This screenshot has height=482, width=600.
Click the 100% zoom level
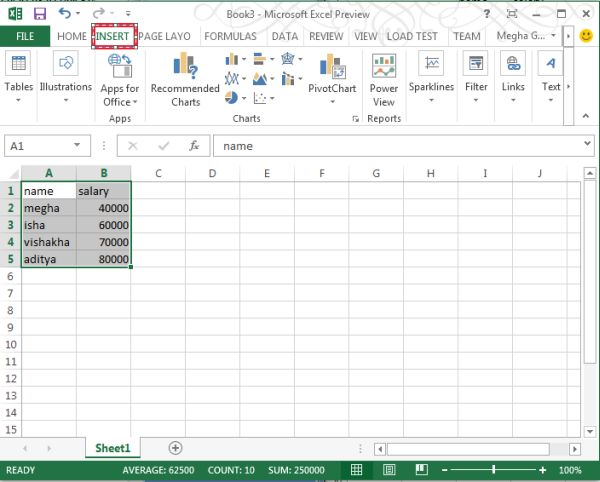(x=570, y=470)
